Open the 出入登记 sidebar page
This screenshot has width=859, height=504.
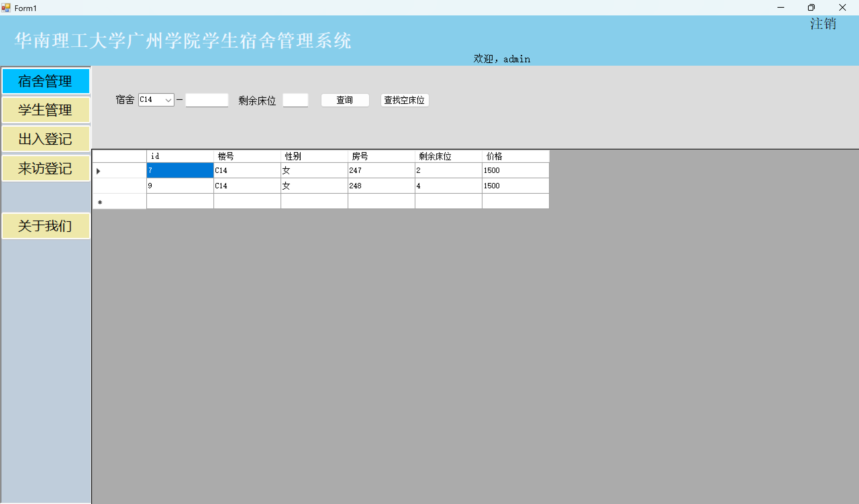point(46,139)
